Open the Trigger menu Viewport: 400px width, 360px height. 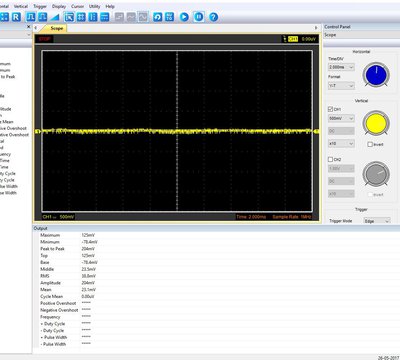point(40,6)
